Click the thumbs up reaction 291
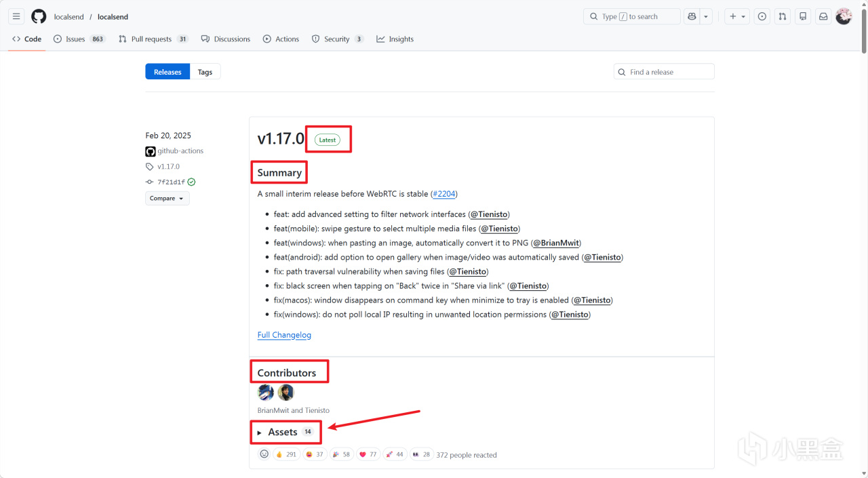 click(287, 454)
